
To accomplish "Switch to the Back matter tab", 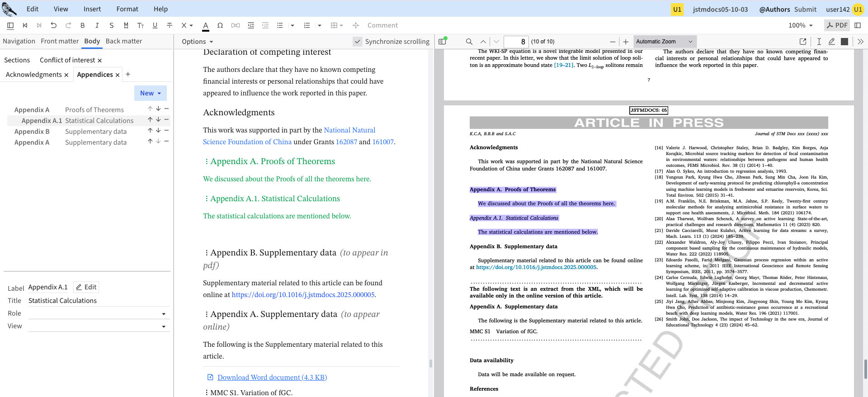I will coord(123,41).
